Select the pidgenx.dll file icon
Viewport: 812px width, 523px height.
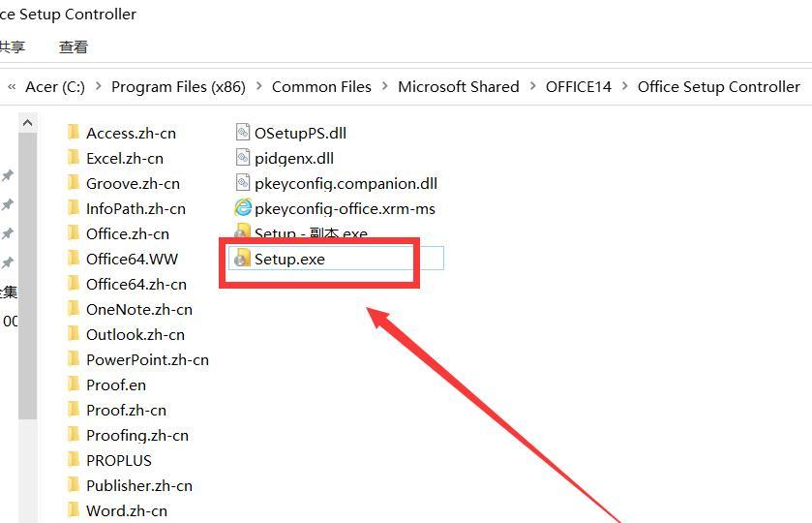(243, 158)
